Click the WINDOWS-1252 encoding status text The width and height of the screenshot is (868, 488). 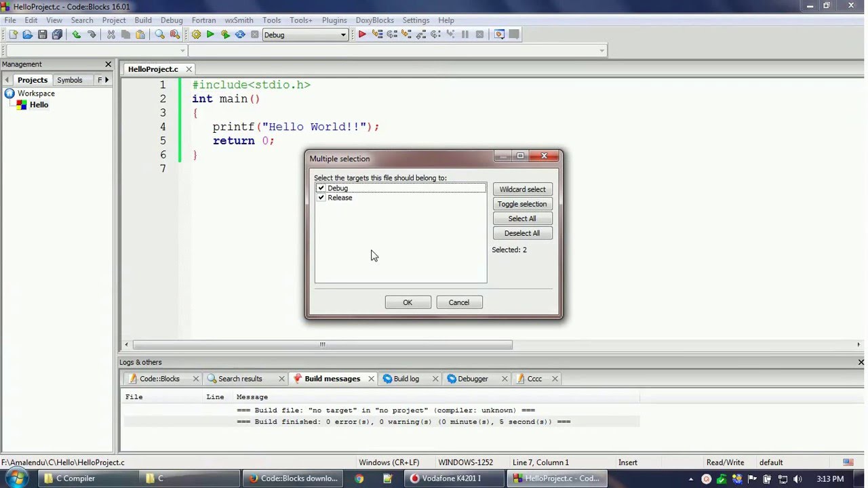465,462
